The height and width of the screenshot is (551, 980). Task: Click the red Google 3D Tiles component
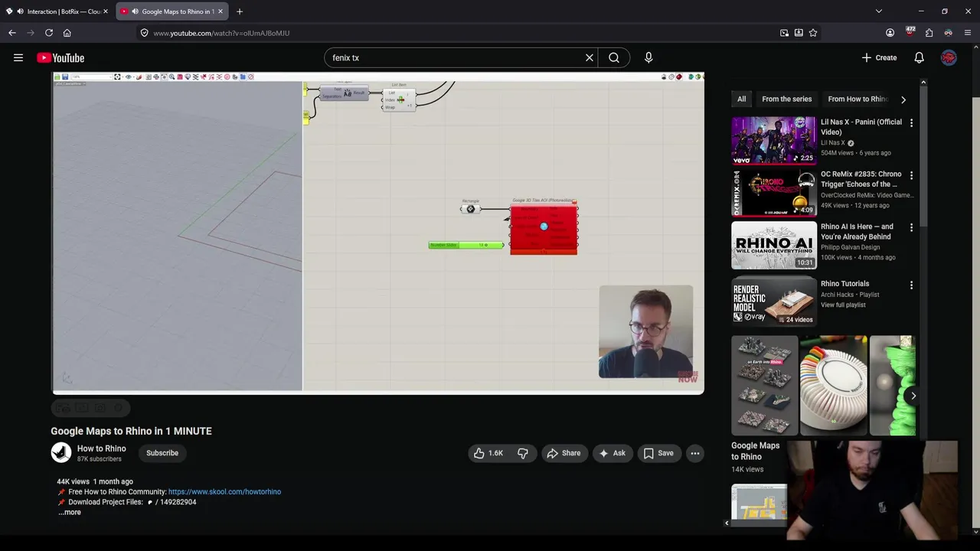point(544,227)
